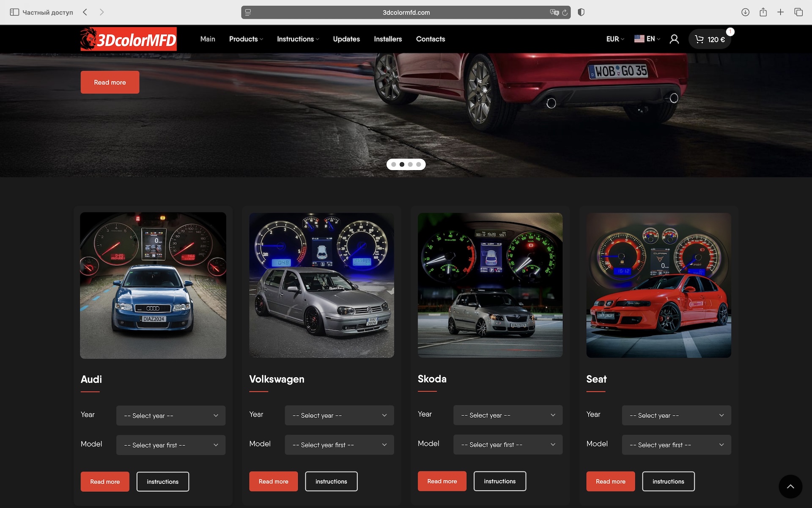Select the fourth carousel dot

(418, 164)
